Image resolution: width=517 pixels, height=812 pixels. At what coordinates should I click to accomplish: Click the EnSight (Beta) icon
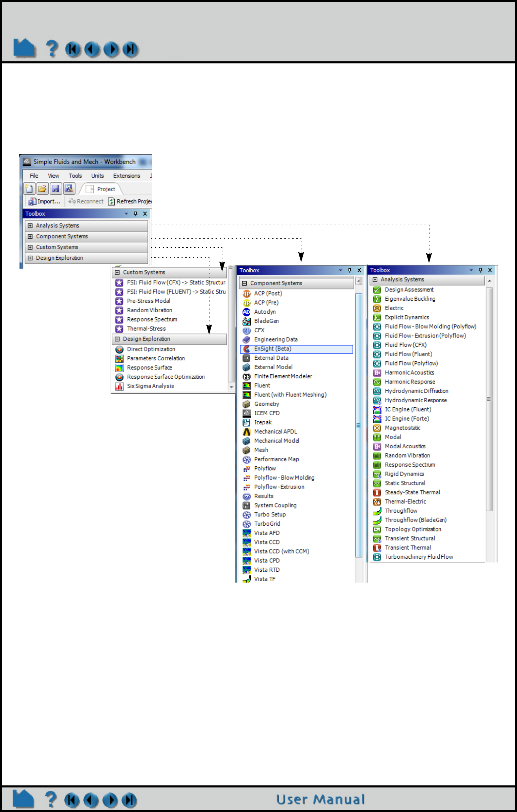247,349
